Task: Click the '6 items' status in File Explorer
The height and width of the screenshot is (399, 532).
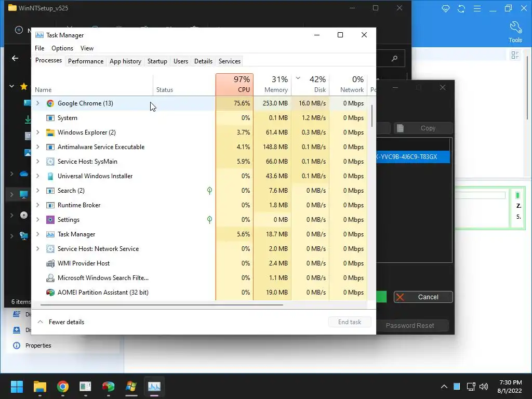Action: [21, 302]
